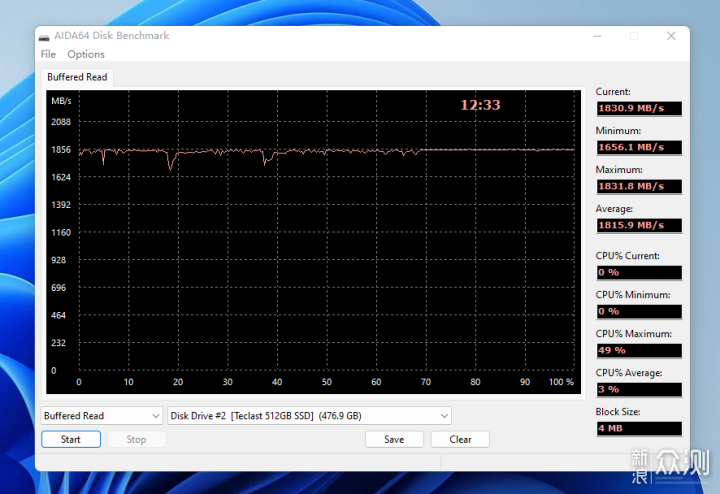Image resolution: width=720 pixels, height=494 pixels.
Task: Expand the Buffered Read test type dropdown
Action: pos(101,415)
